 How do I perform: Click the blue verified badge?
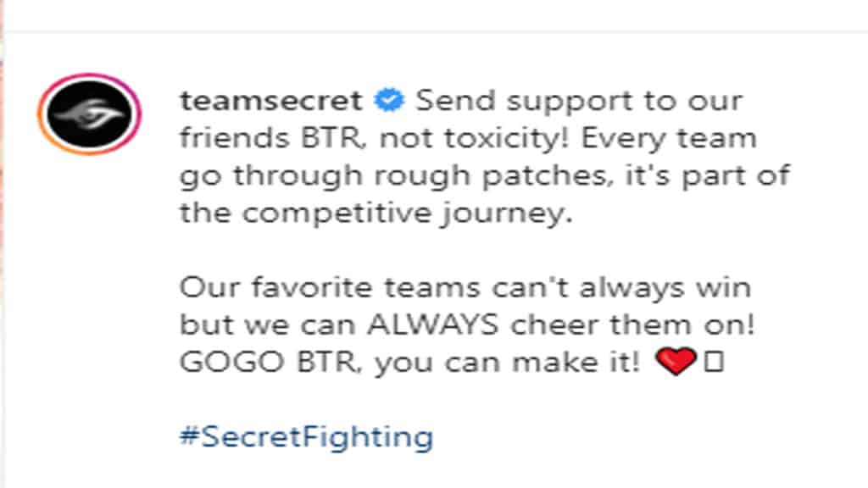pyautogui.click(x=389, y=101)
